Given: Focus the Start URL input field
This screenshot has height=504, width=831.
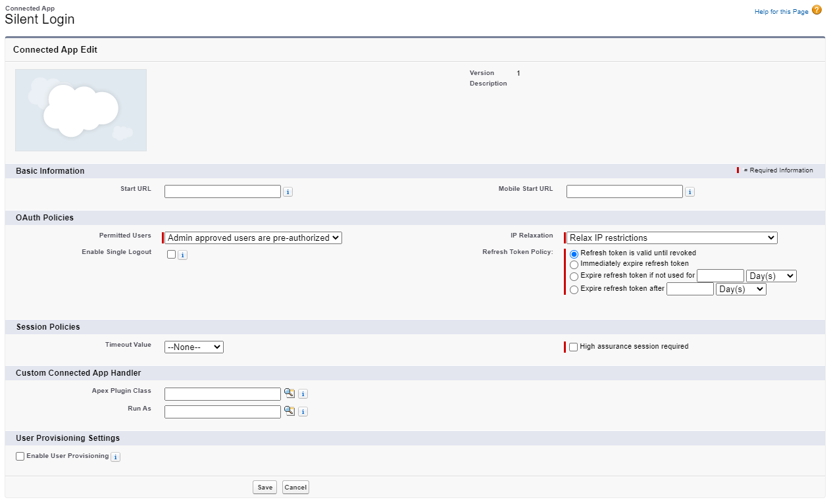Looking at the screenshot, I should point(222,191).
